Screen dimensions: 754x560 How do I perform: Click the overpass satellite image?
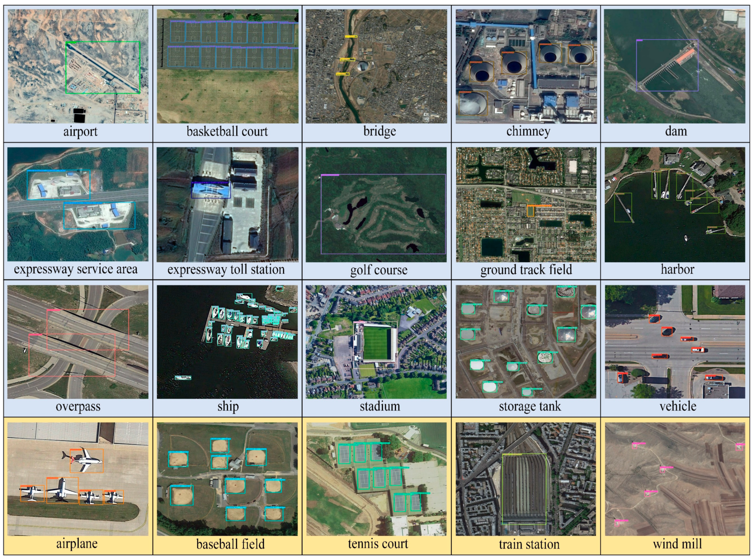coord(78,342)
